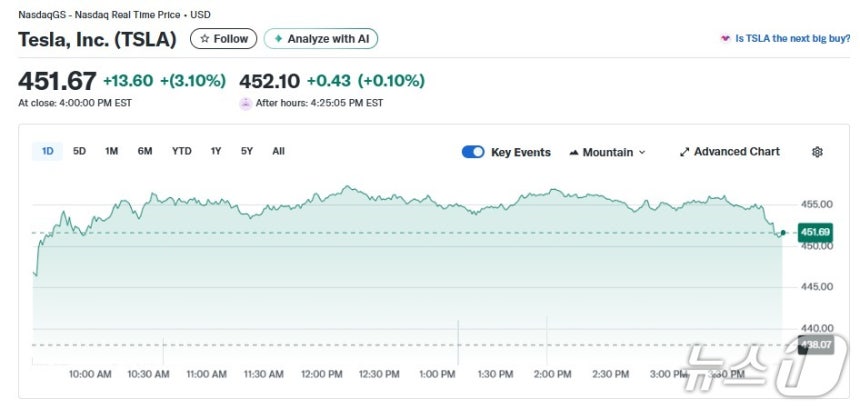Image resolution: width=860 pixels, height=409 pixels.
Task: Click the sparkle icon beside Analyze with AI
Action: [x=277, y=39]
